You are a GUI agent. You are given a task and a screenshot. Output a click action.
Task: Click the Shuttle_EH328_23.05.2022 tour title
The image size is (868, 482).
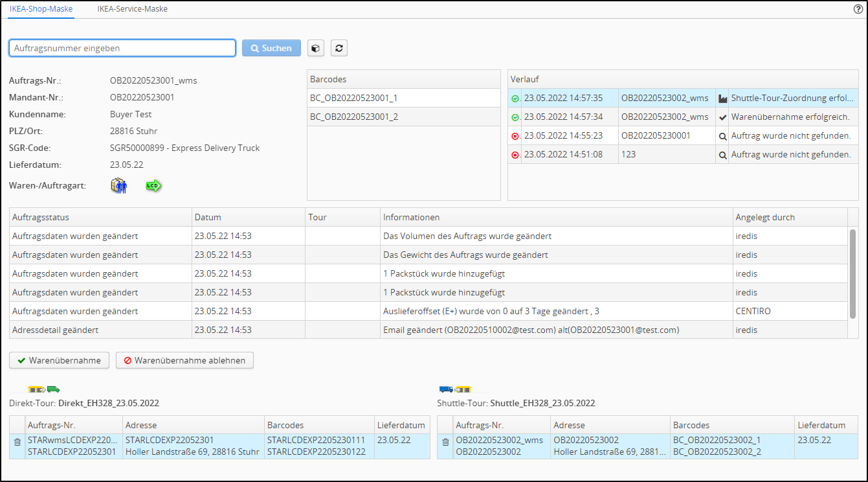click(542, 403)
